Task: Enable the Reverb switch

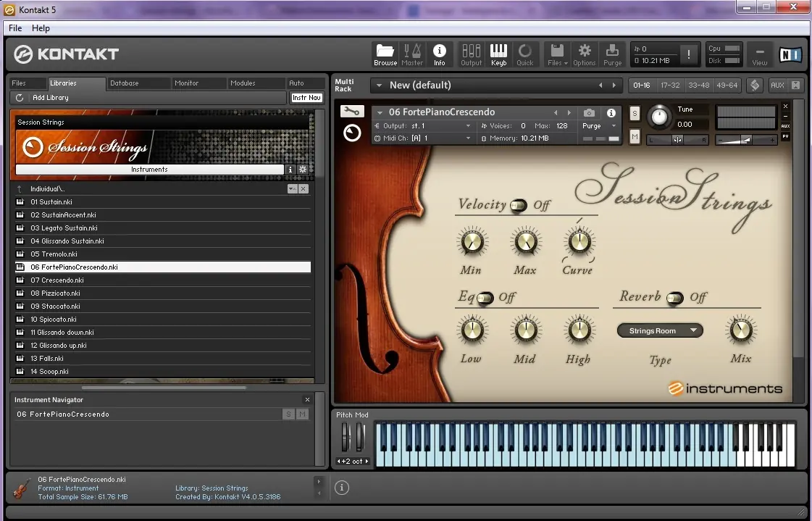Action: pos(675,299)
